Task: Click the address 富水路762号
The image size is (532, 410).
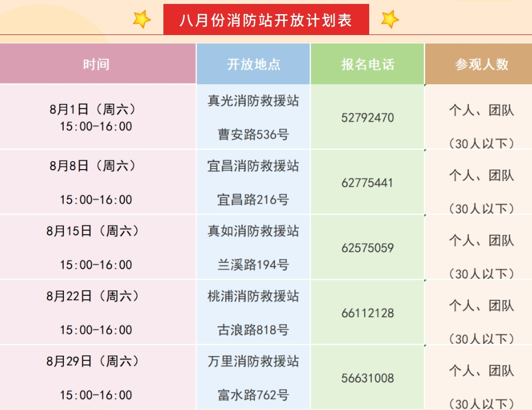Action: 253,395
